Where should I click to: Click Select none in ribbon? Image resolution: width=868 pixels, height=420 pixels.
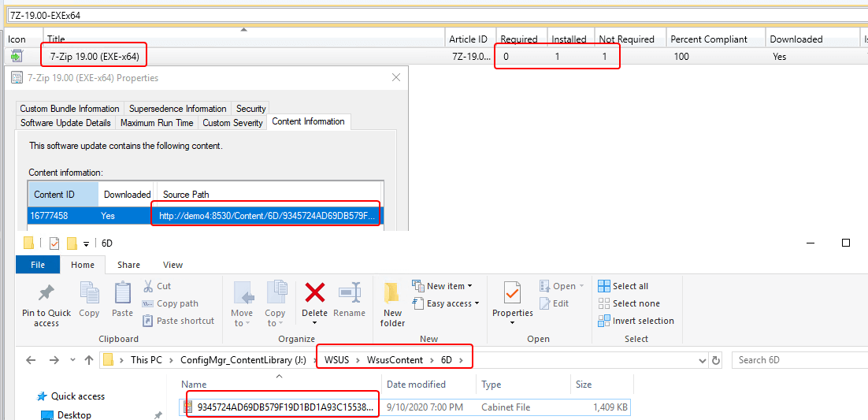point(629,303)
